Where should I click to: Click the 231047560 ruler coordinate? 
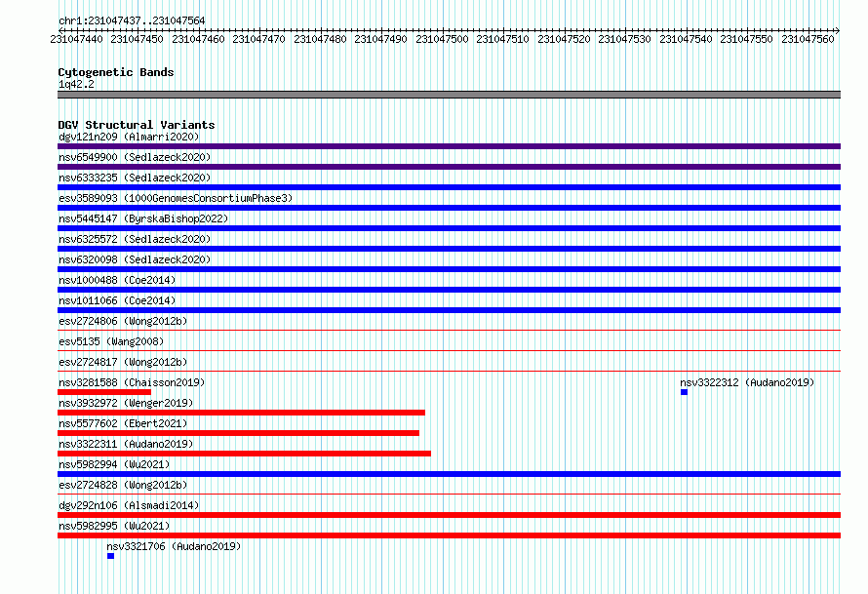click(808, 39)
